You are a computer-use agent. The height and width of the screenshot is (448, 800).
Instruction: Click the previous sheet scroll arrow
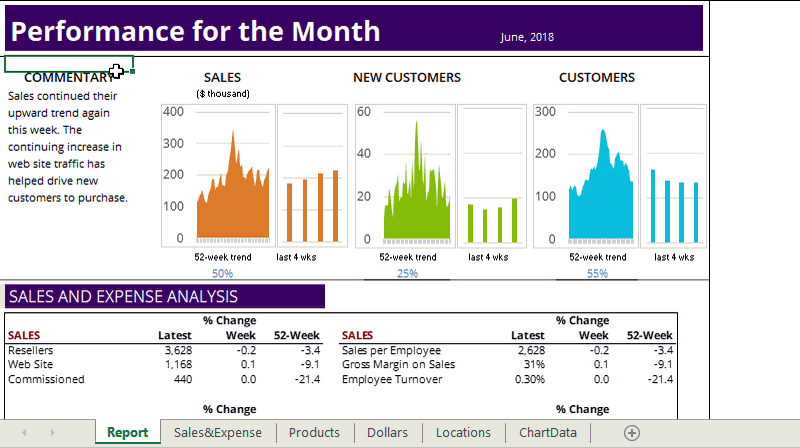pyautogui.click(x=24, y=433)
